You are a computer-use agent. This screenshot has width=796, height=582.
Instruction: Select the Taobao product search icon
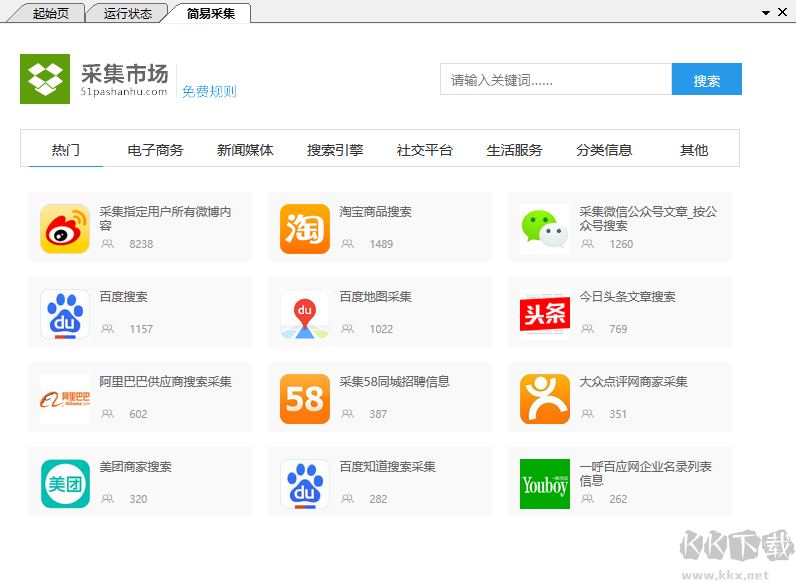tap(305, 229)
